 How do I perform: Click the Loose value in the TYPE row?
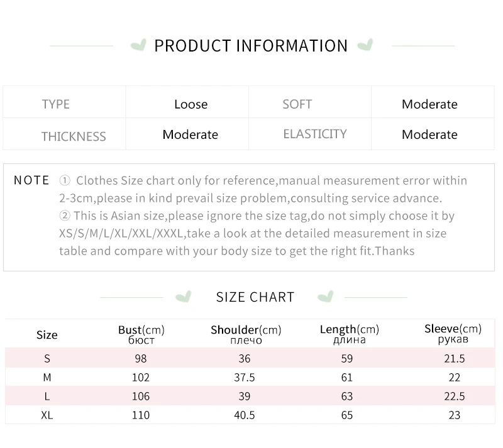click(191, 104)
